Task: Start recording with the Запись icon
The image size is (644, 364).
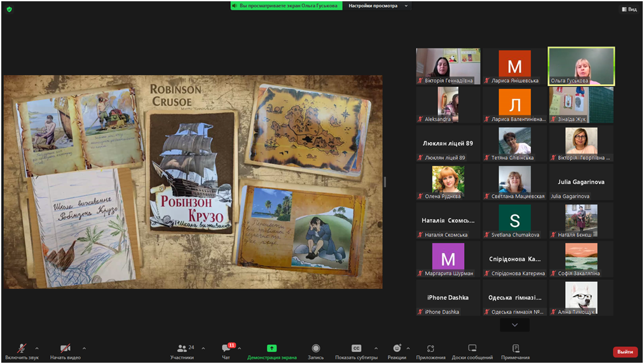Action: (315, 349)
